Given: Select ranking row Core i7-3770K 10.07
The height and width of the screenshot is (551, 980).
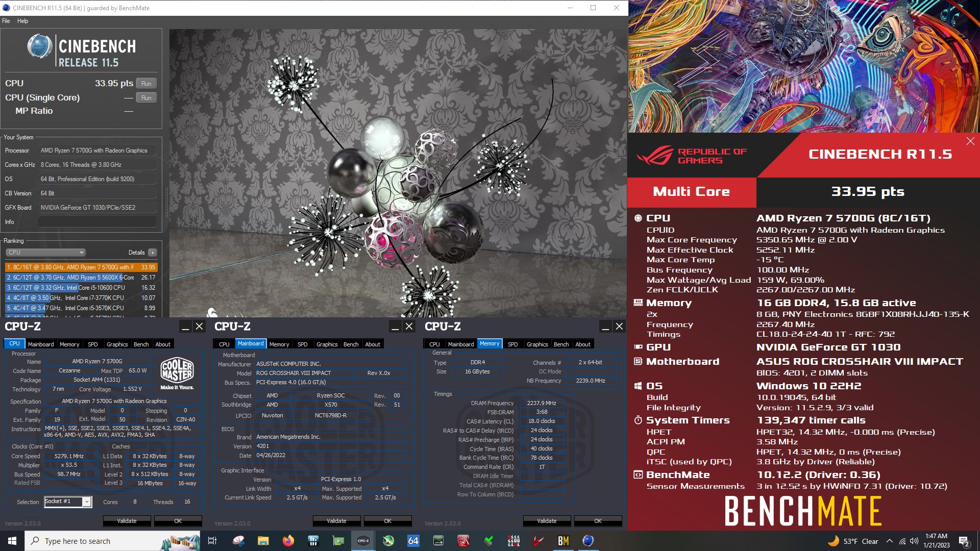Looking at the screenshot, I should (81, 298).
